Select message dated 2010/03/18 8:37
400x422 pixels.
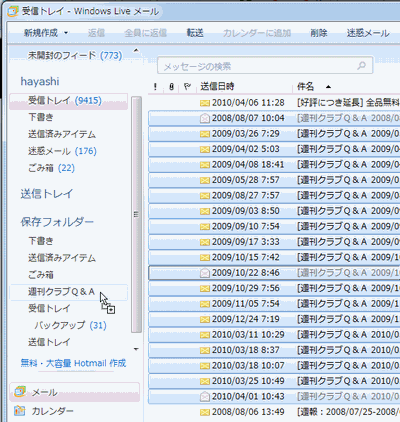tap(274, 350)
